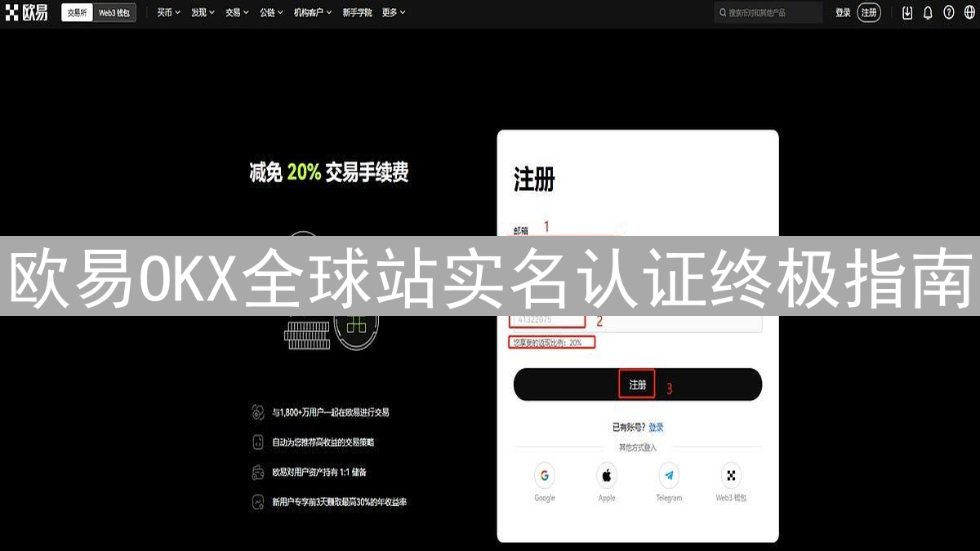Screen dimensions: 980x551
Task: Expand the 买币 menu
Action: (x=168, y=12)
